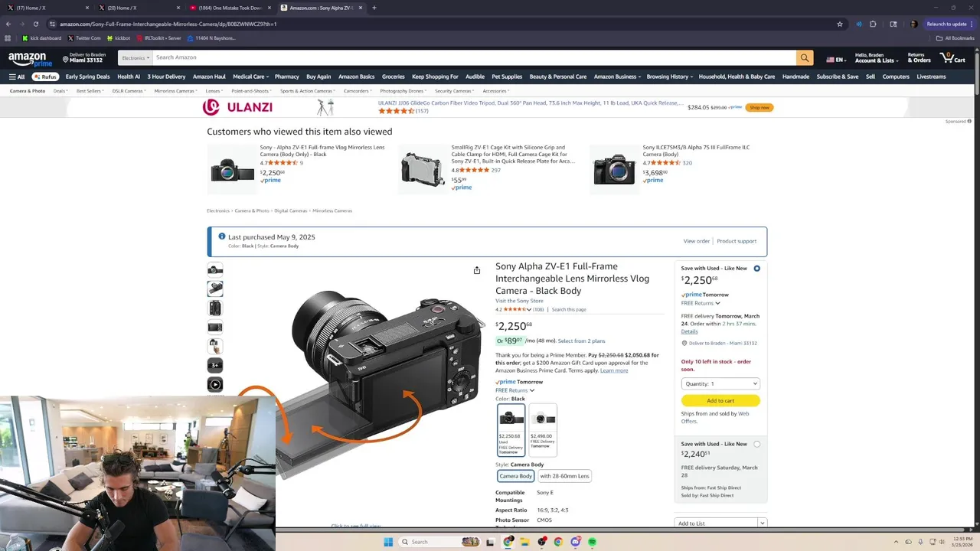
Task: Bookmark this page with the star icon
Action: 840,24
